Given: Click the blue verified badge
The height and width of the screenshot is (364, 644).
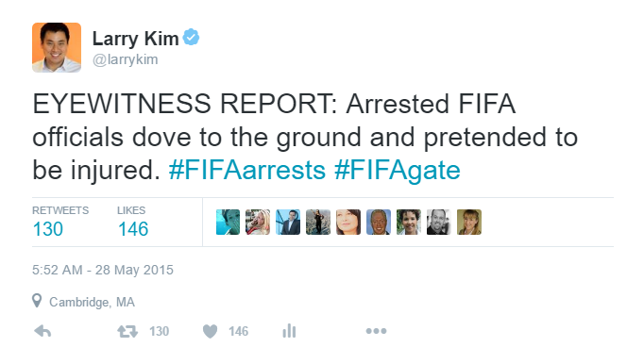Looking at the screenshot, I should [x=191, y=38].
